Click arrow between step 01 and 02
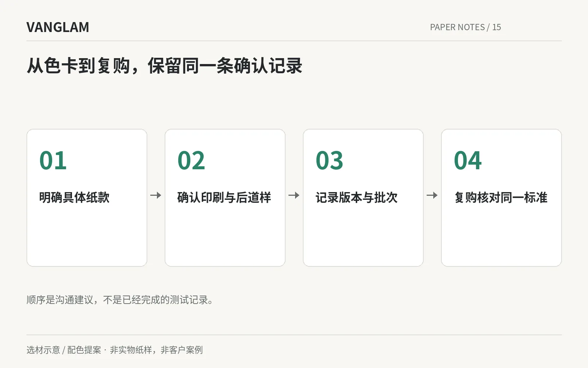588x368 pixels. click(x=156, y=195)
